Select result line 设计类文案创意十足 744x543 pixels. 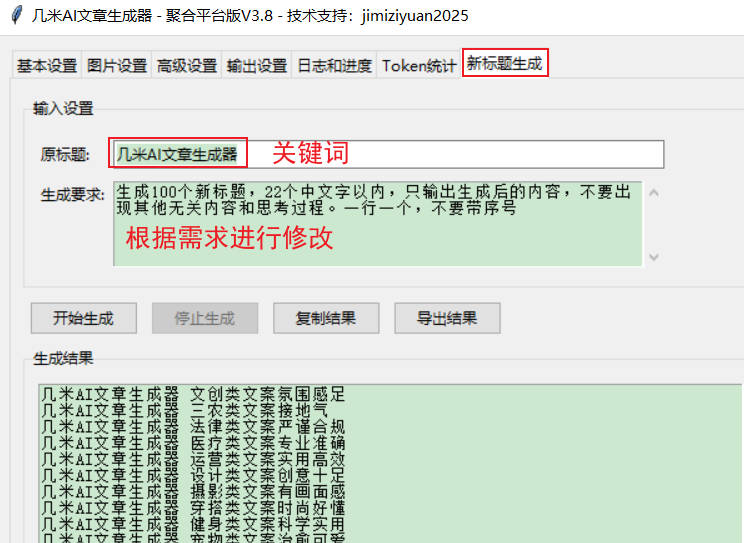tap(194, 475)
